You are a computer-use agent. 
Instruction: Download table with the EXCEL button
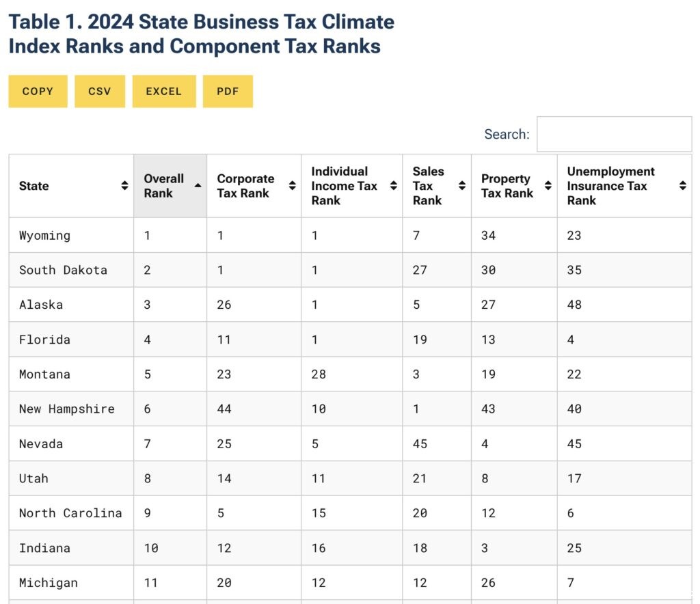tap(164, 92)
